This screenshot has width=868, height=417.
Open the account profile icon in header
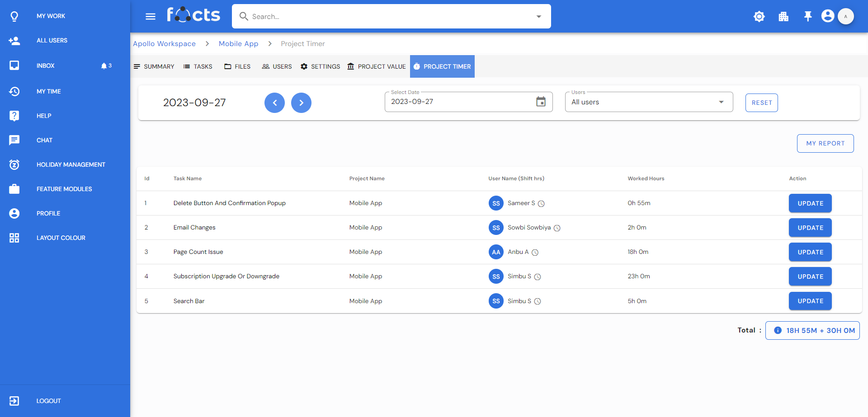click(x=828, y=16)
